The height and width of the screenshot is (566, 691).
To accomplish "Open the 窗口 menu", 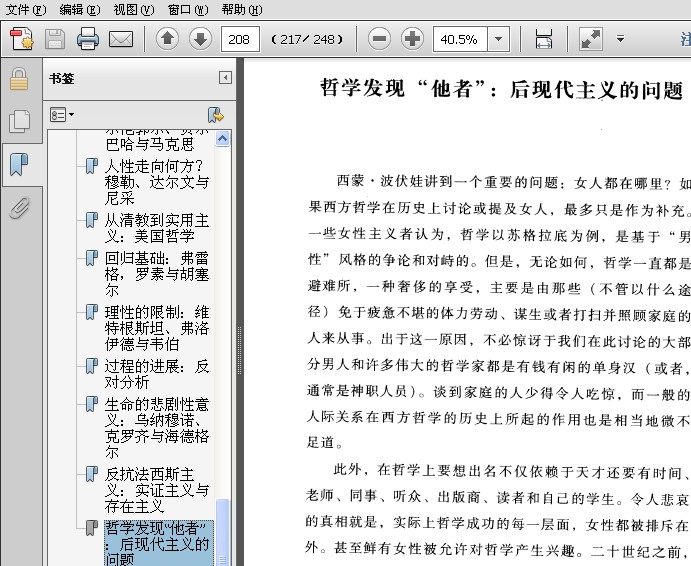I will coord(188,9).
